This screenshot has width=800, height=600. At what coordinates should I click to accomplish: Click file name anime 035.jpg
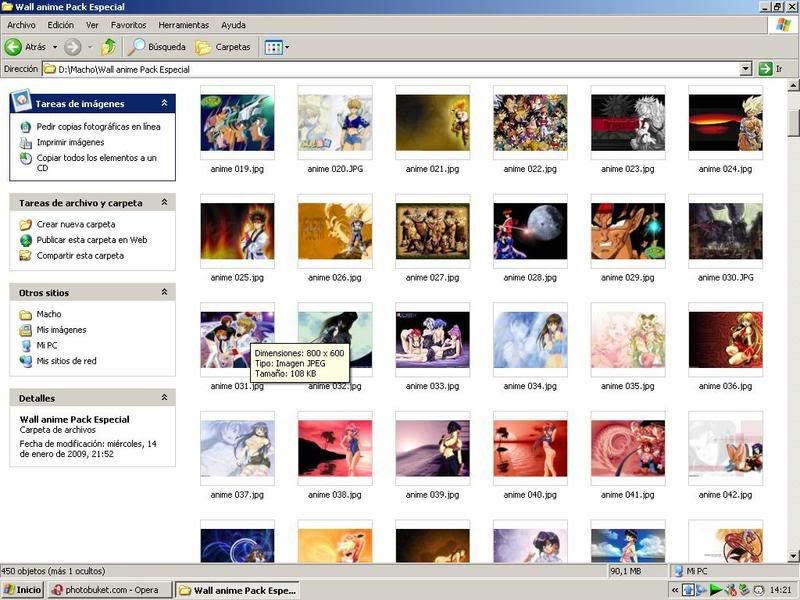[x=628, y=386]
